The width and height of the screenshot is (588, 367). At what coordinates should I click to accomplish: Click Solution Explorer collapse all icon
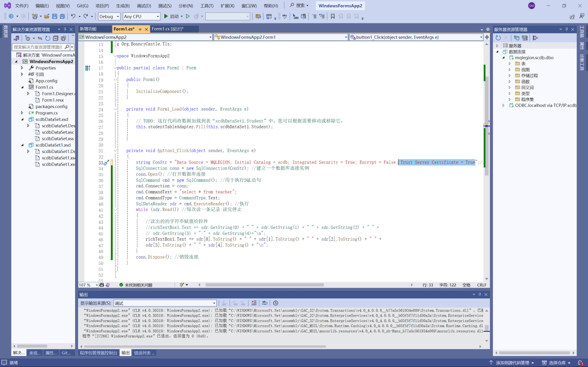point(55,38)
